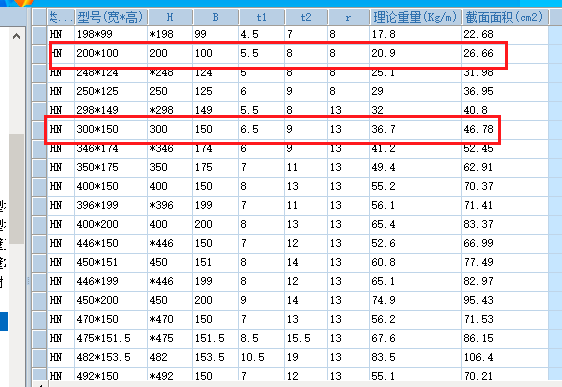562x387 pixels.
Task: Click the section area value 22.68
Action: 478,34
